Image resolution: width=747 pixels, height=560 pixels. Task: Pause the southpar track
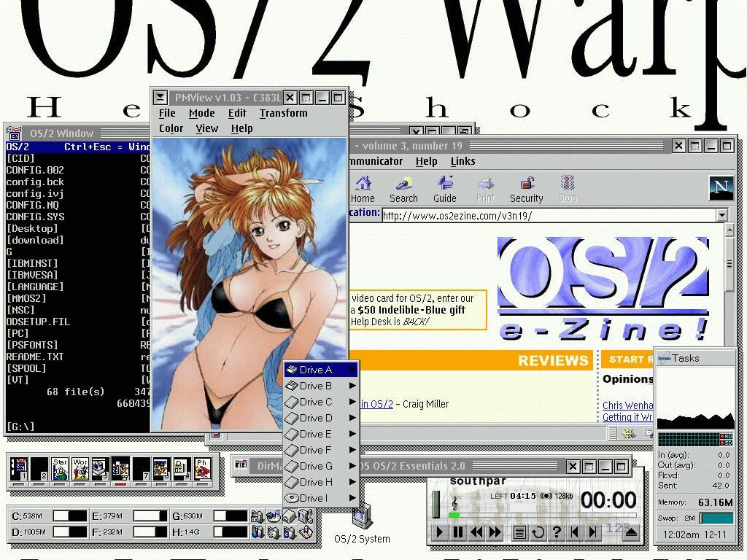click(458, 532)
